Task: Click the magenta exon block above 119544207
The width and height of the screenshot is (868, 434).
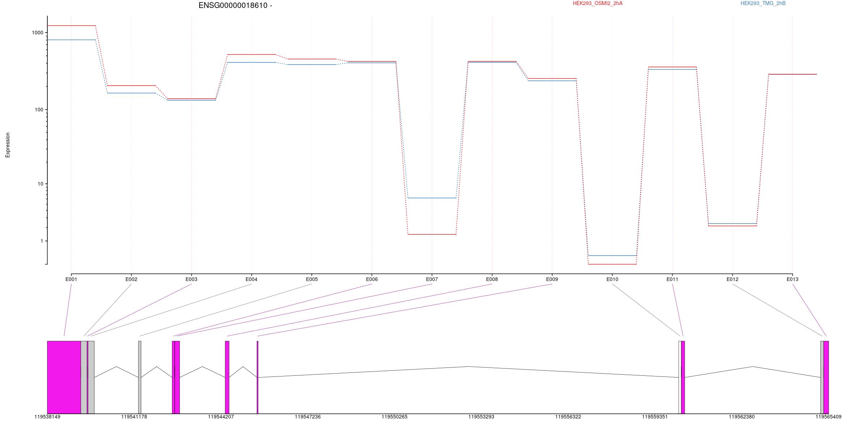Action: click(227, 377)
